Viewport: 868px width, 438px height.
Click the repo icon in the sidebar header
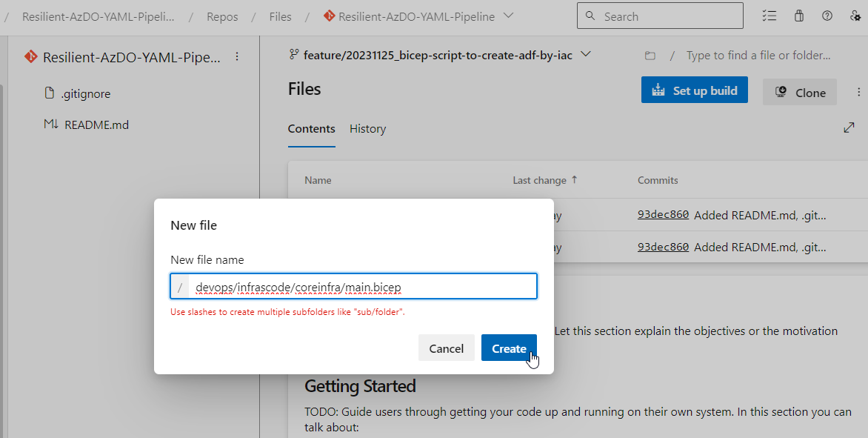tap(30, 56)
